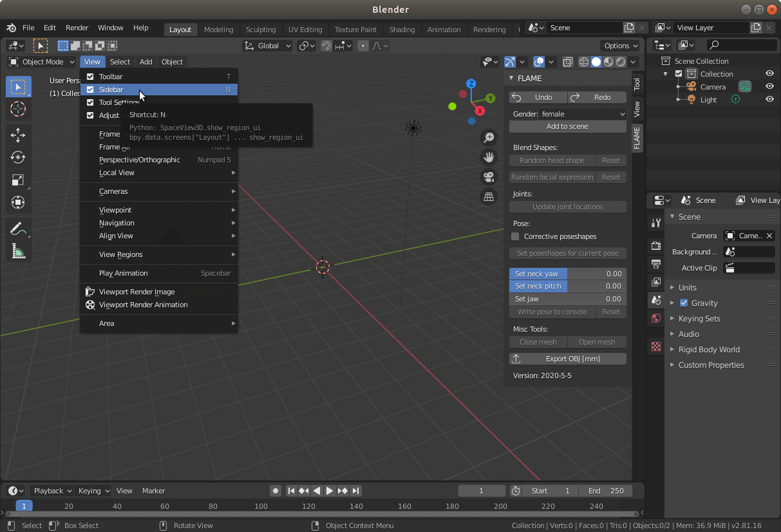Enable the Corrective poseshapes checkbox
The width and height of the screenshot is (781, 532).
tap(515, 236)
